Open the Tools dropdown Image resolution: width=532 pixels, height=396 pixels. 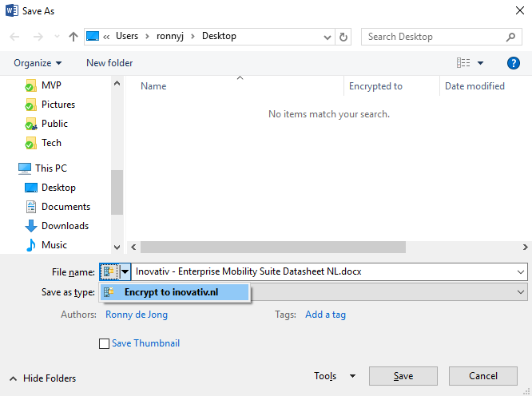point(335,376)
